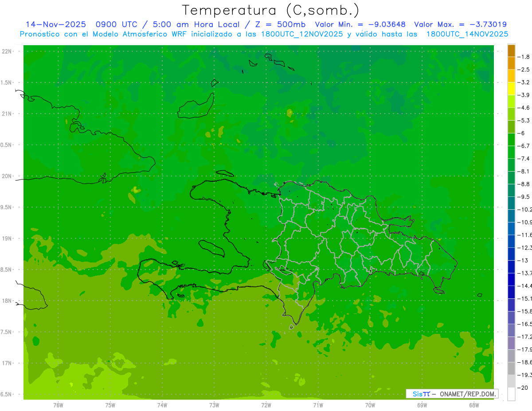Click the "Valor Min. = -9.03648" value
532x411 pixels.
point(360,24)
